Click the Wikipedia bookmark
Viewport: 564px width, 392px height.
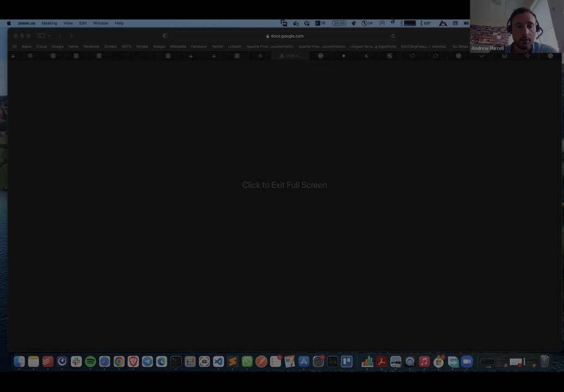(178, 47)
